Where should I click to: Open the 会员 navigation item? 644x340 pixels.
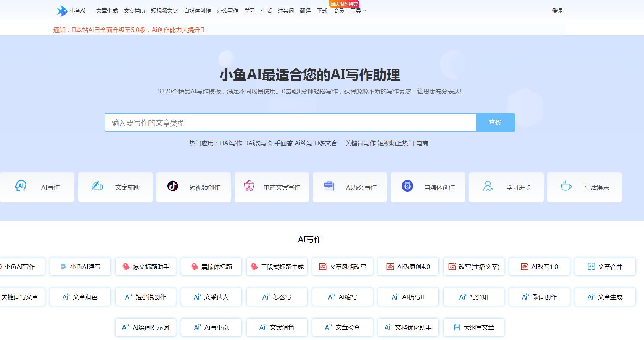(x=339, y=11)
